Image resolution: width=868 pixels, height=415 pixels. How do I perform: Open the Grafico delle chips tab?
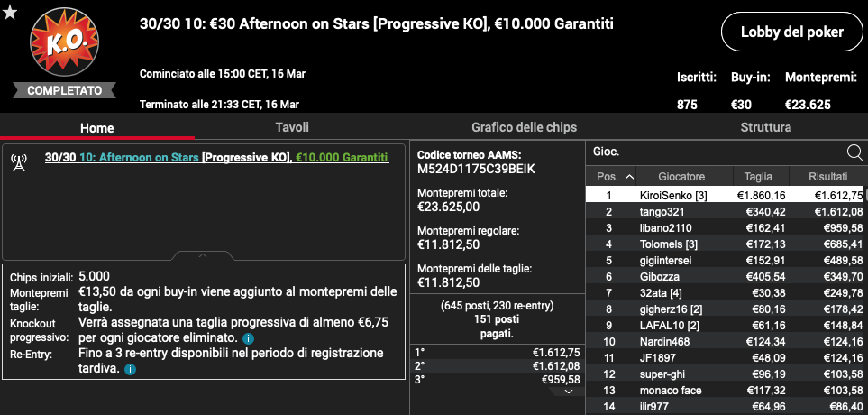(525, 127)
